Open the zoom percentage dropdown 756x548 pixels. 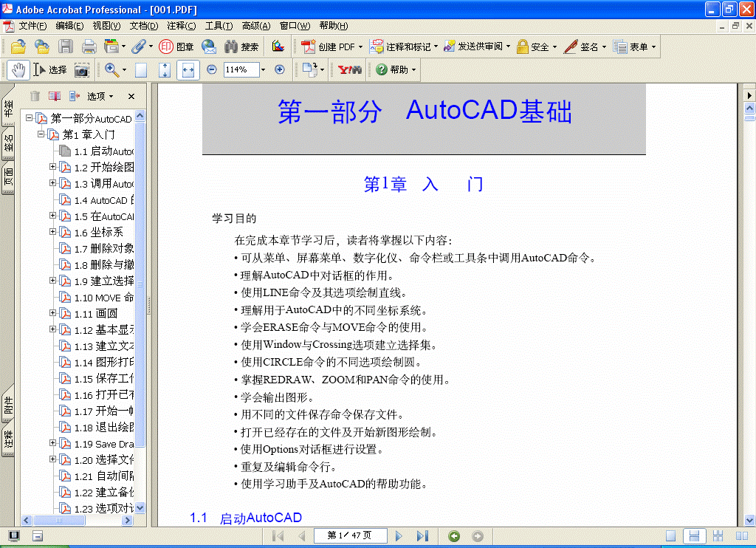[263, 69]
